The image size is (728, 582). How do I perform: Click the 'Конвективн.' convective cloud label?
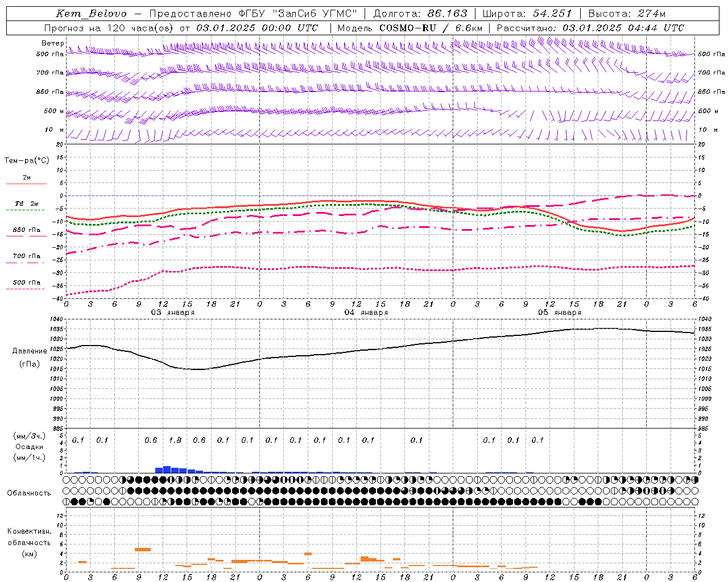[30, 531]
